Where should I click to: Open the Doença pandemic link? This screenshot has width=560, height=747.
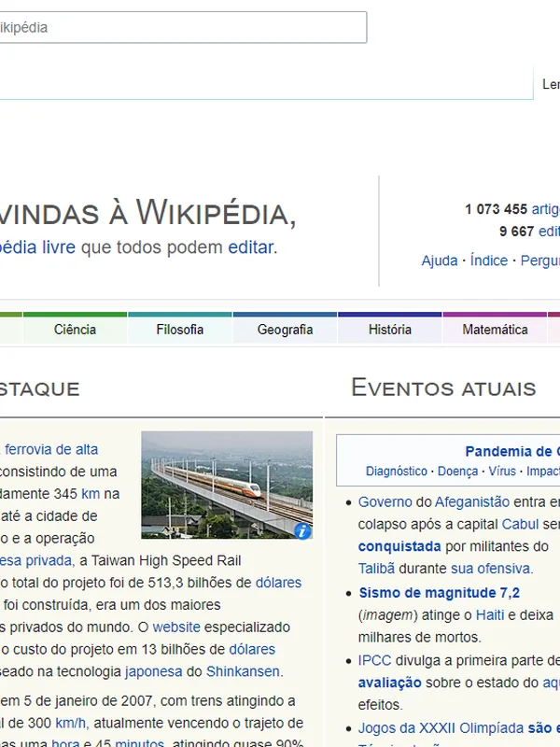[x=457, y=472]
